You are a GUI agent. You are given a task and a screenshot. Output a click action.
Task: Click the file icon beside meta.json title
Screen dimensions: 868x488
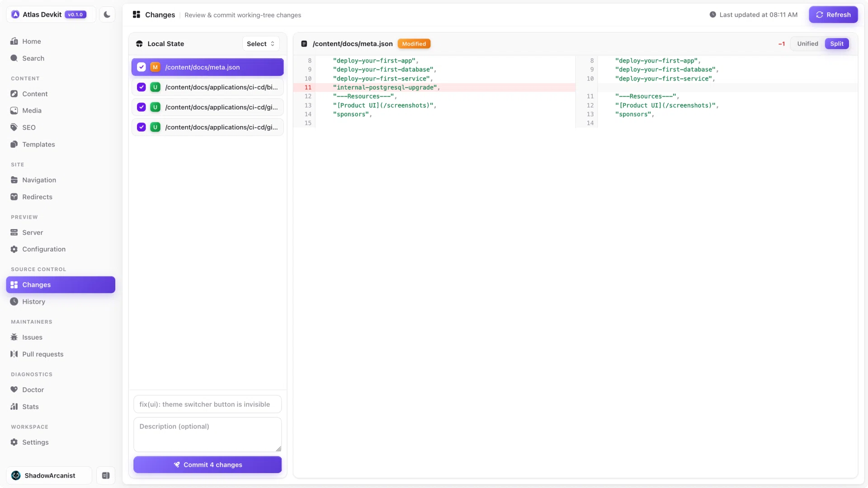pyautogui.click(x=304, y=44)
